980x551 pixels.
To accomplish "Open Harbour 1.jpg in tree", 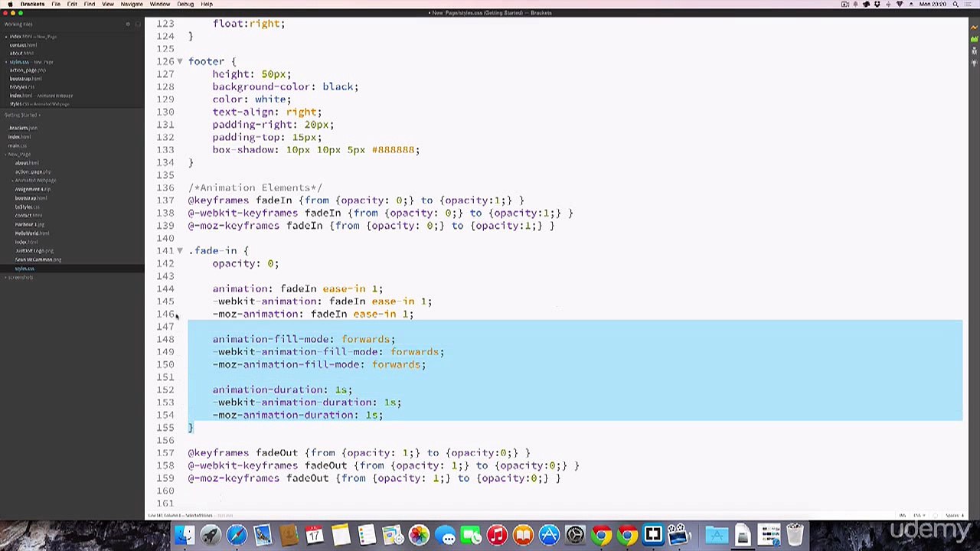I will pos(29,224).
